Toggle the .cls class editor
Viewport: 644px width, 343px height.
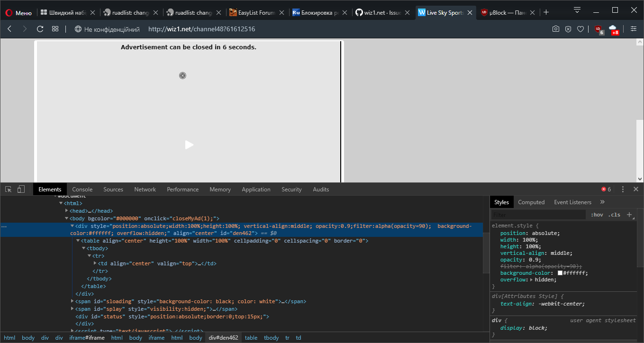coord(614,215)
